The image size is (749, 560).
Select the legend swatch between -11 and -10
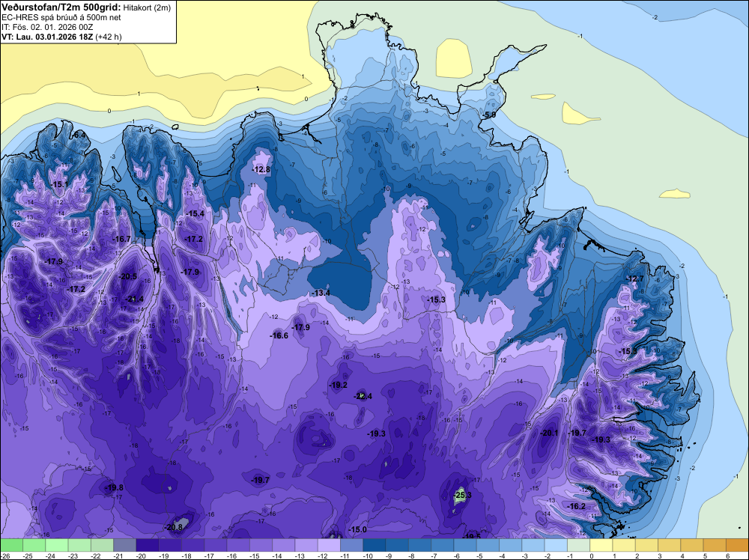351,545
